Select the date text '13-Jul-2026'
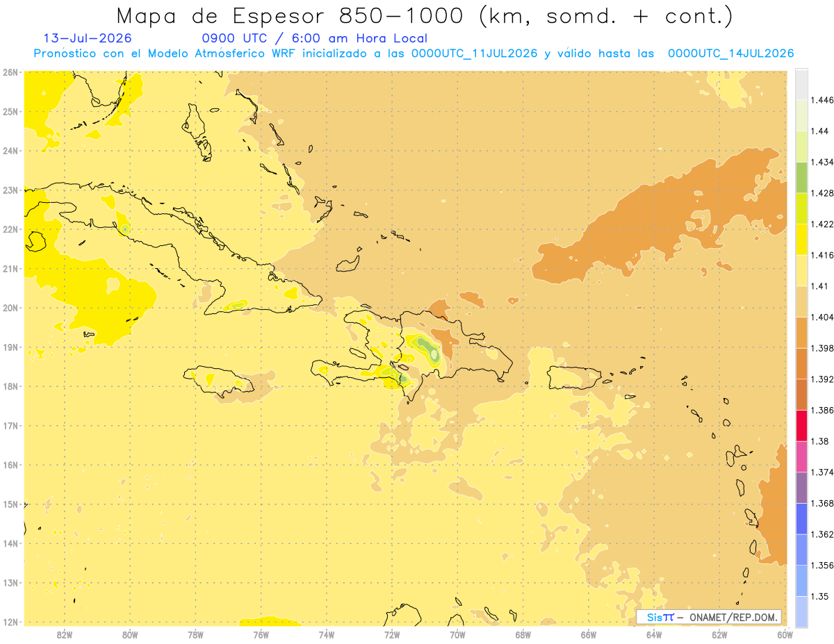Image resolution: width=834 pixels, height=644 pixels. point(88,38)
